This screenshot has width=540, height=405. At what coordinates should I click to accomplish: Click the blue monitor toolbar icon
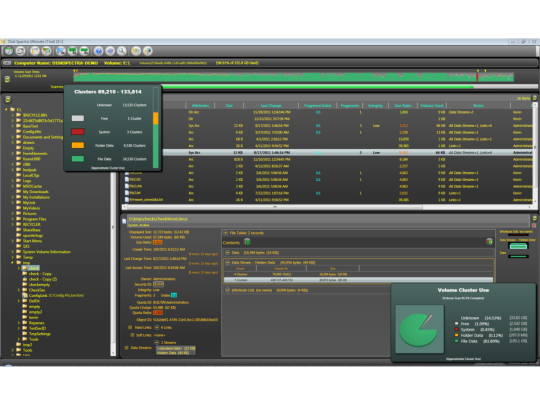61,51
